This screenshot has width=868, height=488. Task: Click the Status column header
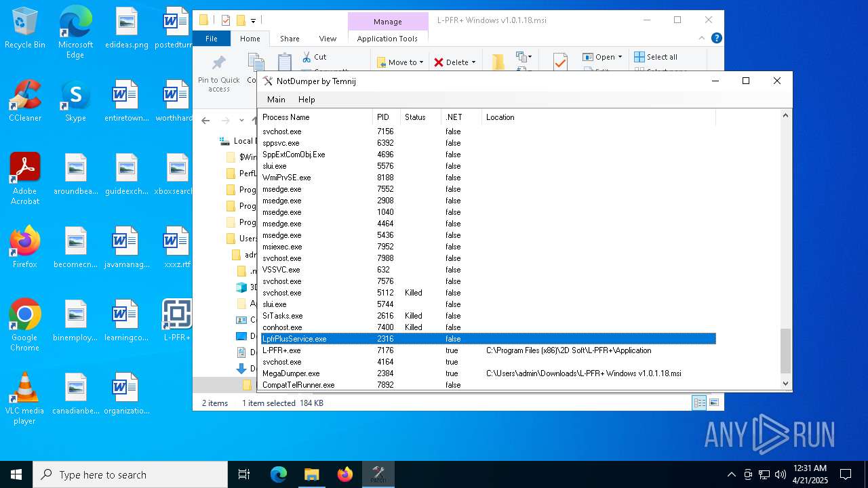420,117
